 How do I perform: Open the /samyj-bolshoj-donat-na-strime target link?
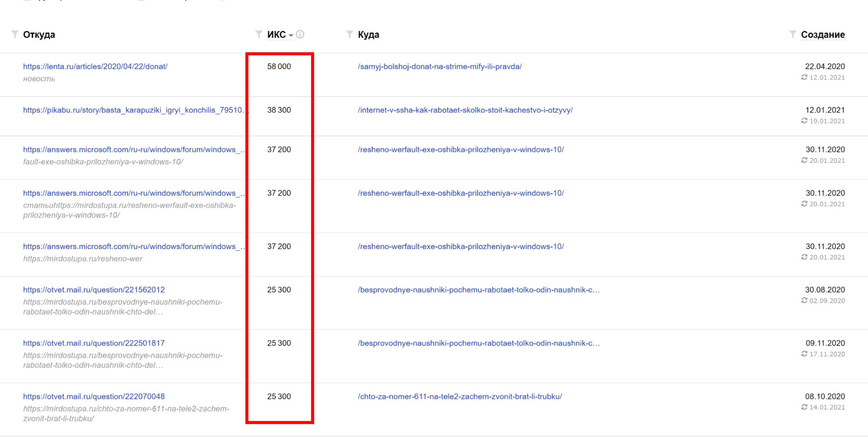[439, 66]
